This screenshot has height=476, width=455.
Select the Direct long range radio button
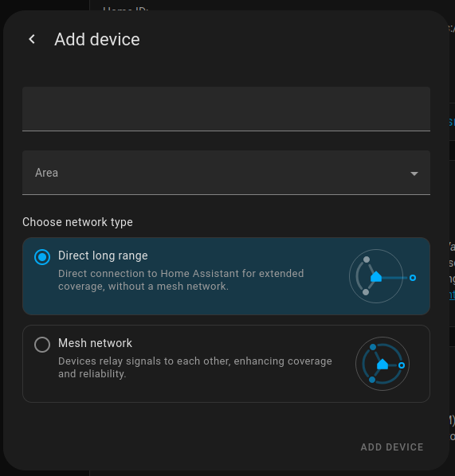click(42, 257)
